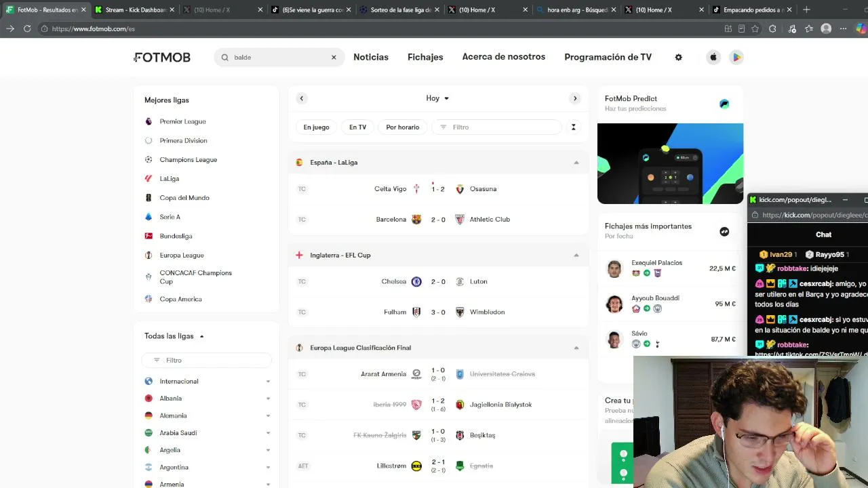Open the Google Play icon link
Screen dimensions: 868x488
[736, 58]
